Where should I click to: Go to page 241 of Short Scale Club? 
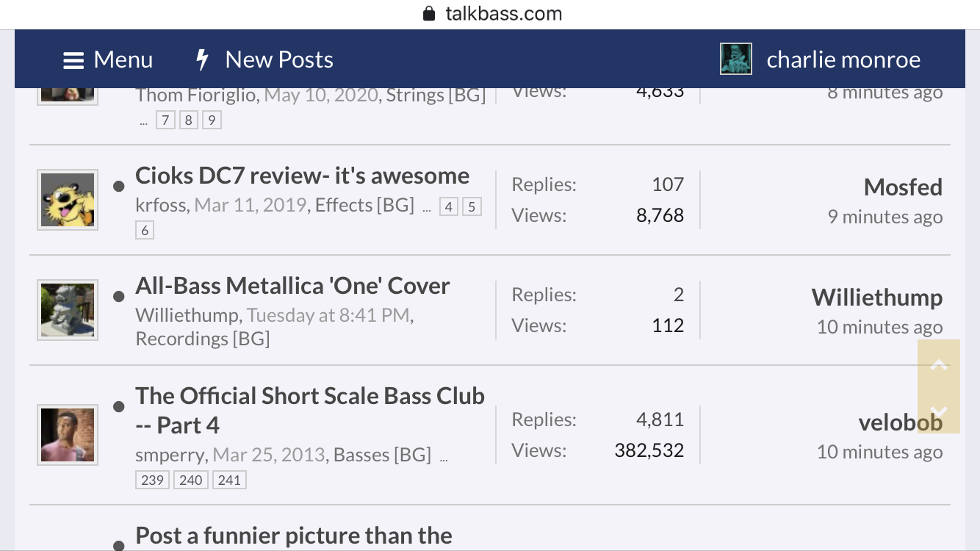point(229,480)
